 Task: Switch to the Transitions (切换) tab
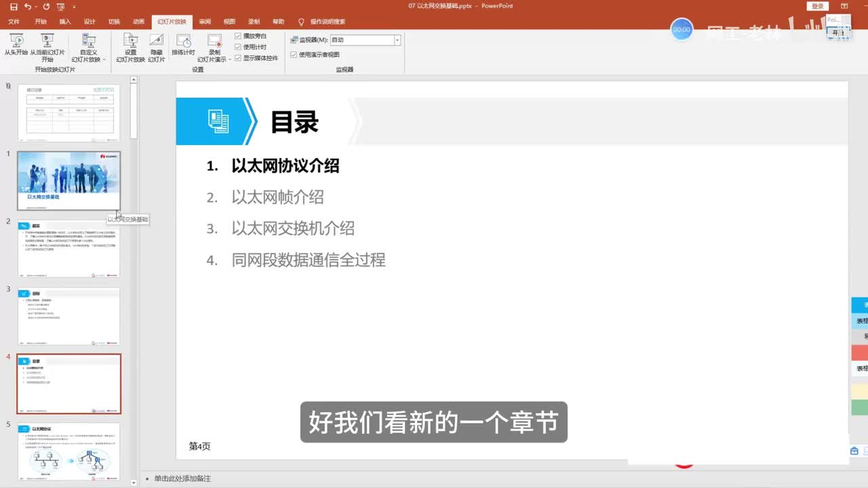(114, 22)
